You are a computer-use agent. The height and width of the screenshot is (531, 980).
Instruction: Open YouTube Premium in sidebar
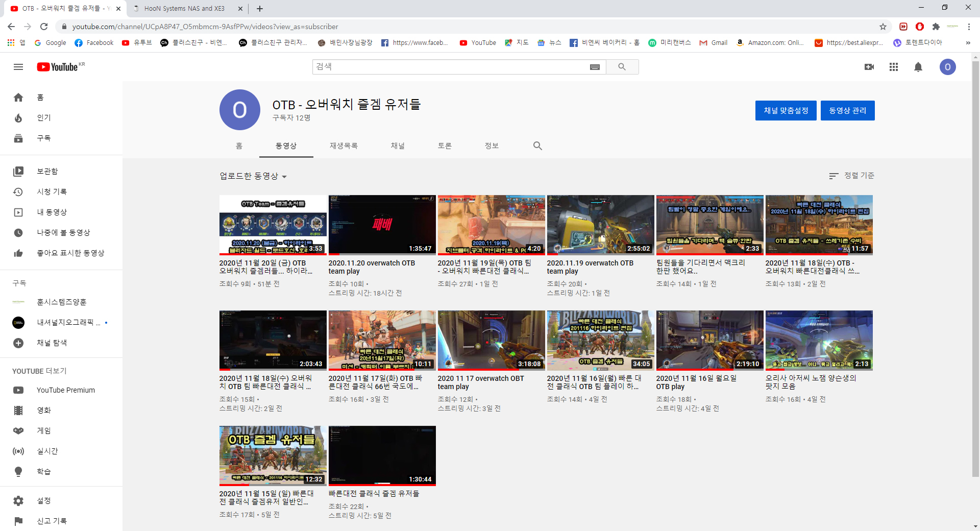[x=61, y=390]
